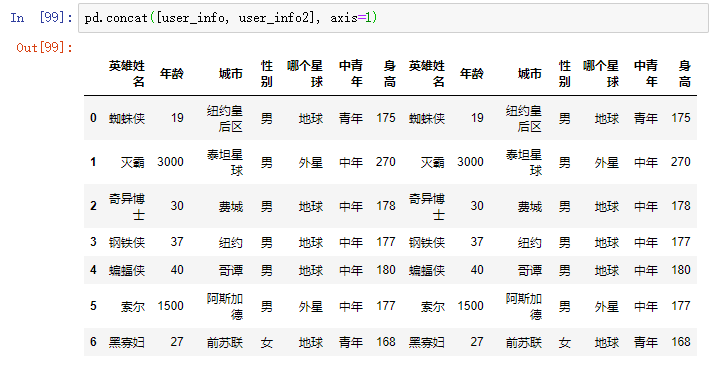Image resolution: width=722 pixels, height=365 pixels.
Task: Click row index 1
Action: point(93,162)
